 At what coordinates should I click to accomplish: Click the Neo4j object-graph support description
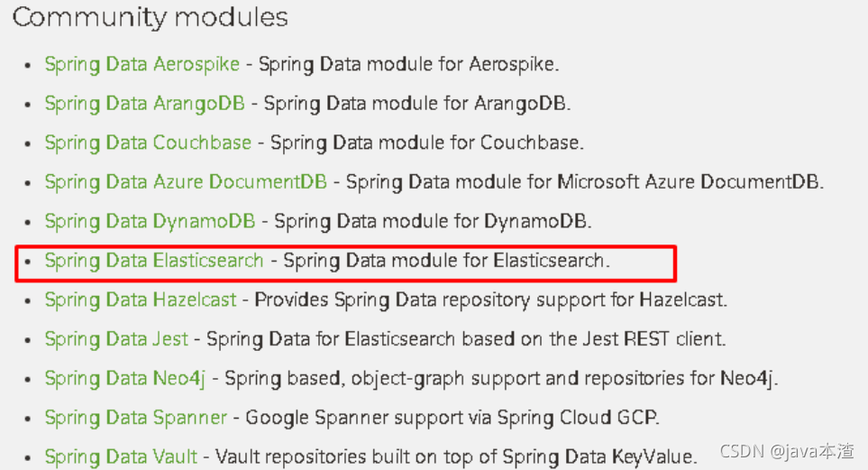(501, 379)
